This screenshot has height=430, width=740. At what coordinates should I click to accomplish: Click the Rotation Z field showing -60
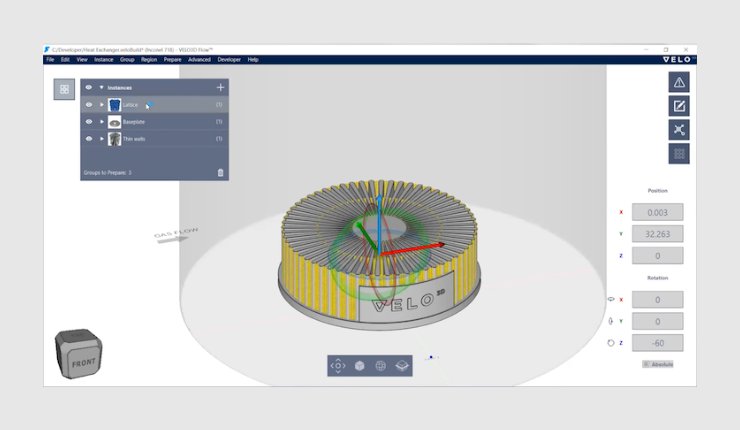coord(657,343)
